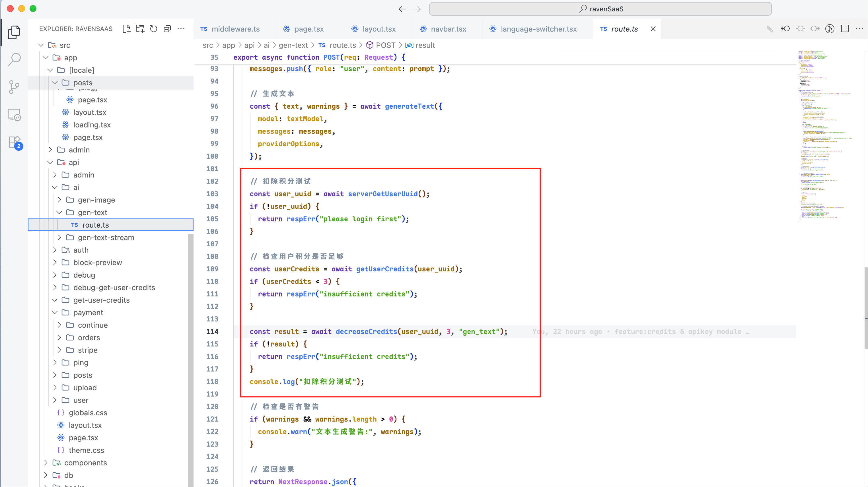This screenshot has width=868, height=487.
Task: Expand the orders folder
Action: click(x=59, y=337)
